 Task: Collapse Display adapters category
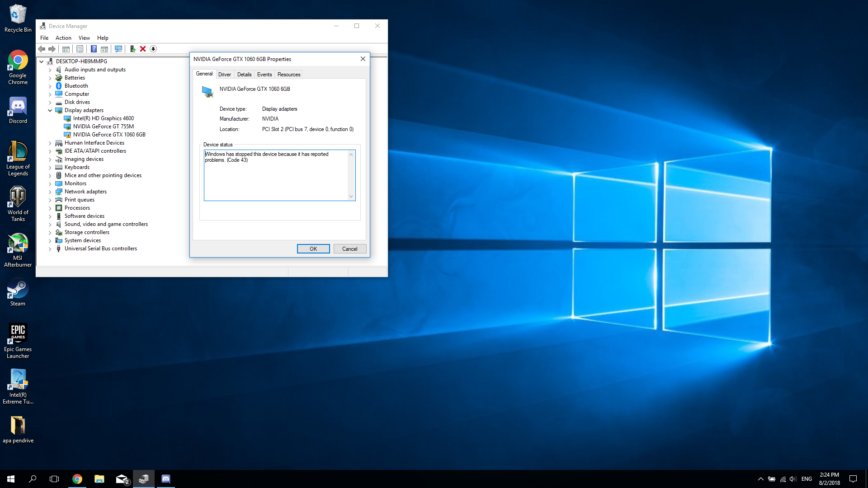point(50,110)
